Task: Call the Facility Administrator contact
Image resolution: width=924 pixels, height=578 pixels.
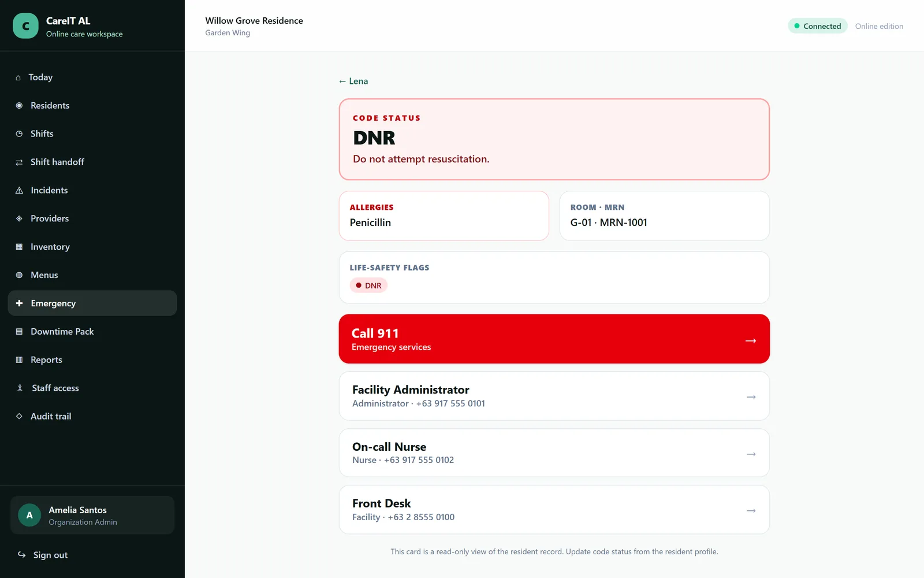Action: click(554, 396)
